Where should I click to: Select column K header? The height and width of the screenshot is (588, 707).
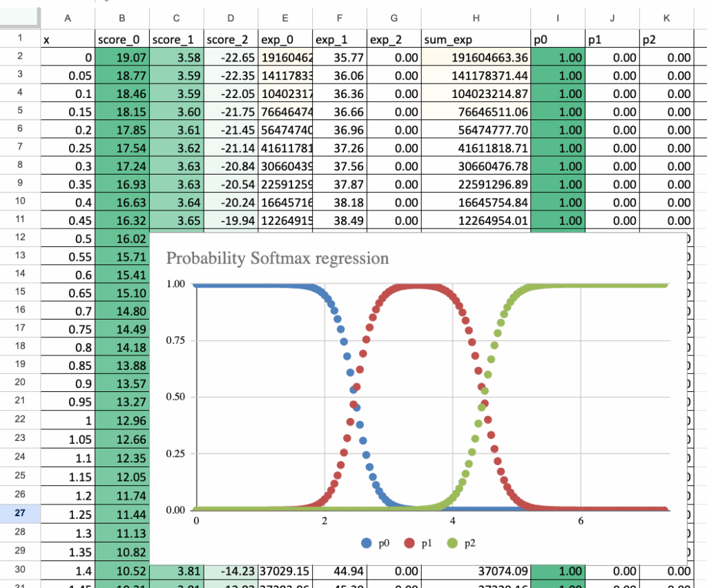coord(666,20)
